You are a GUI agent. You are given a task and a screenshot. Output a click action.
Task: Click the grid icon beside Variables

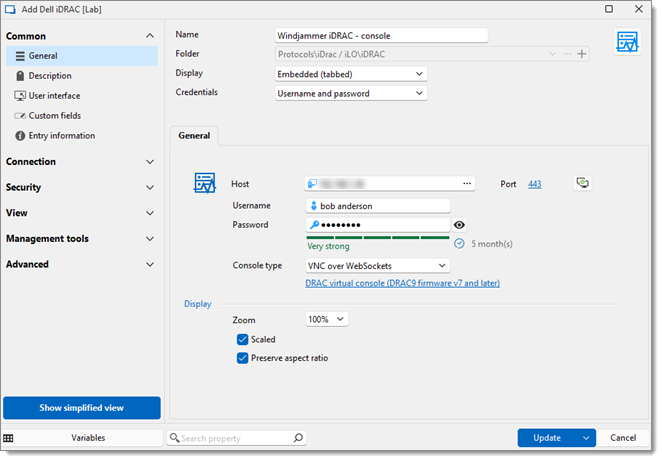point(8,438)
